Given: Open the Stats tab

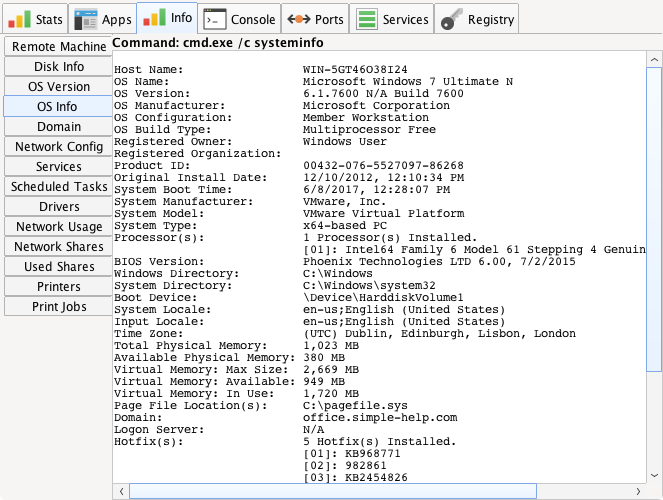Looking at the screenshot, I should click(35, 19).
